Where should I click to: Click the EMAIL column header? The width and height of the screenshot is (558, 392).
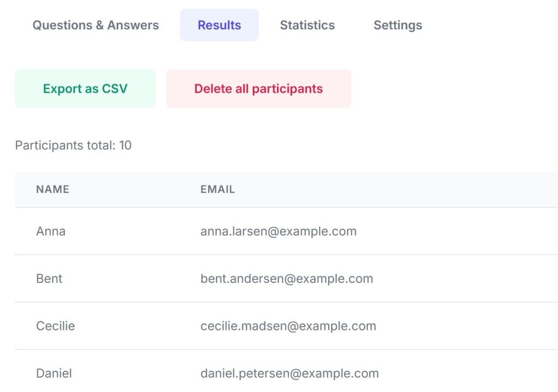pyautogui.click(x=218, y=190)
